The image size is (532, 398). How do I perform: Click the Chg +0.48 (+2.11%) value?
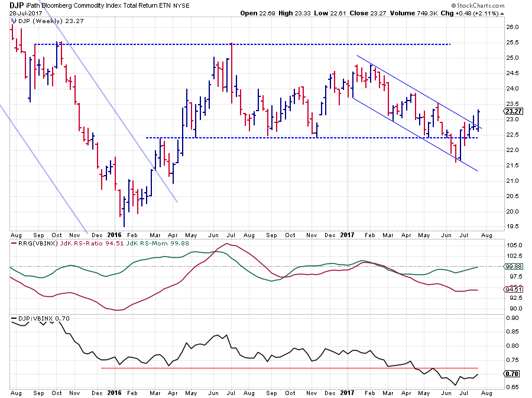(469, 13)
